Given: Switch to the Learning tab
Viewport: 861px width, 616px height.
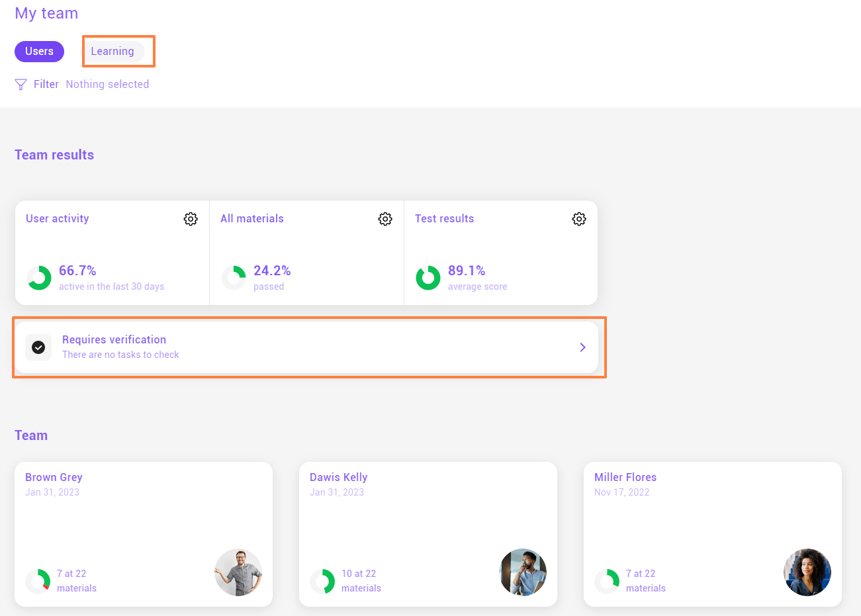Looking at the screenshot, I should [x=113, y=52].
